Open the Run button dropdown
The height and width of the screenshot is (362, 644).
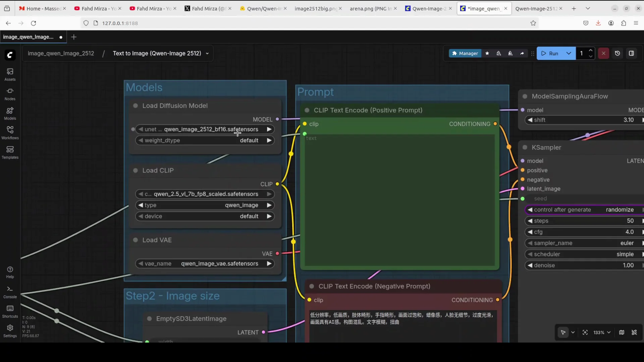pos(569,53)
